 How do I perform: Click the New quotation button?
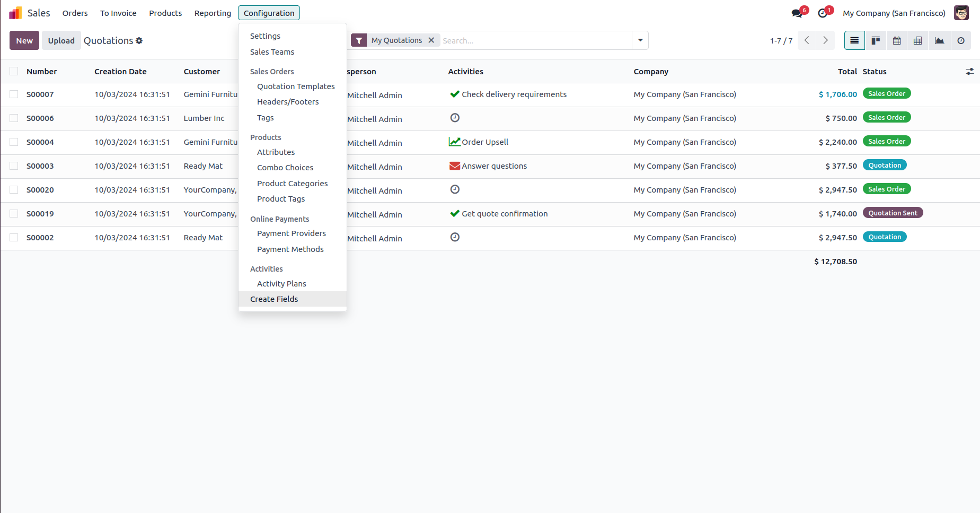pyautogui.click(x=24, y=41)
